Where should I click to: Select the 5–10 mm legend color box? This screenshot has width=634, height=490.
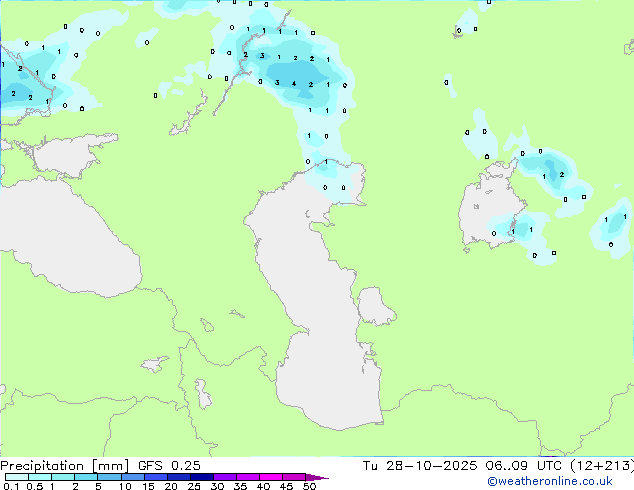(109, 477)
